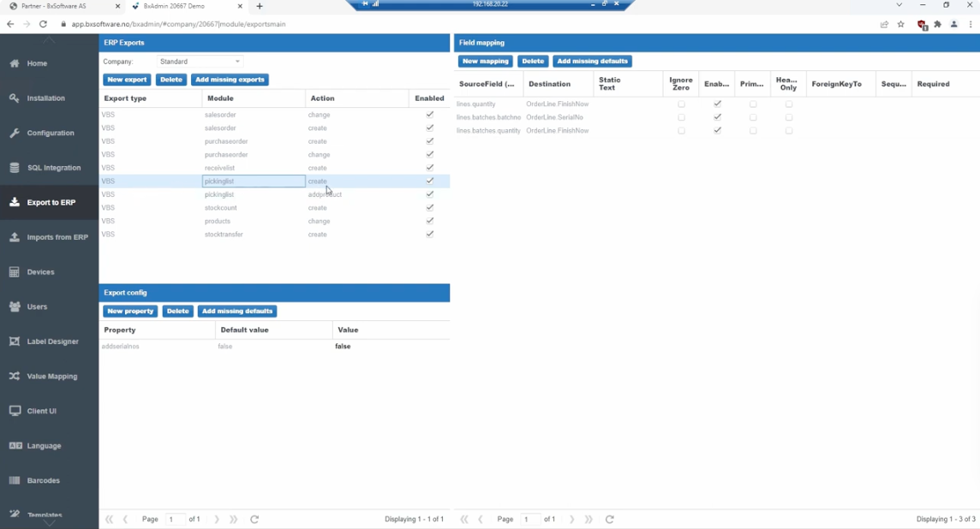Click the Export to ERP download icon
Viewport: 980px width, 529px height.
pyautogui.click(x=15, y=202)
